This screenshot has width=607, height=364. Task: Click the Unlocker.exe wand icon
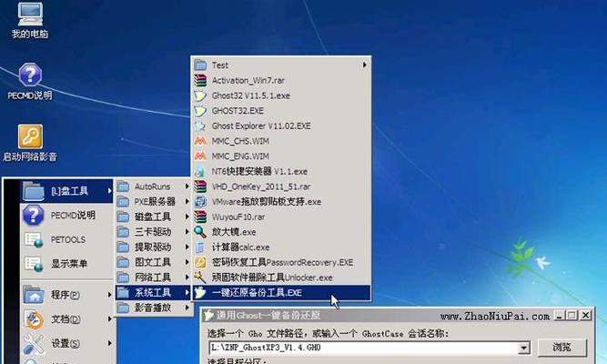200,278
